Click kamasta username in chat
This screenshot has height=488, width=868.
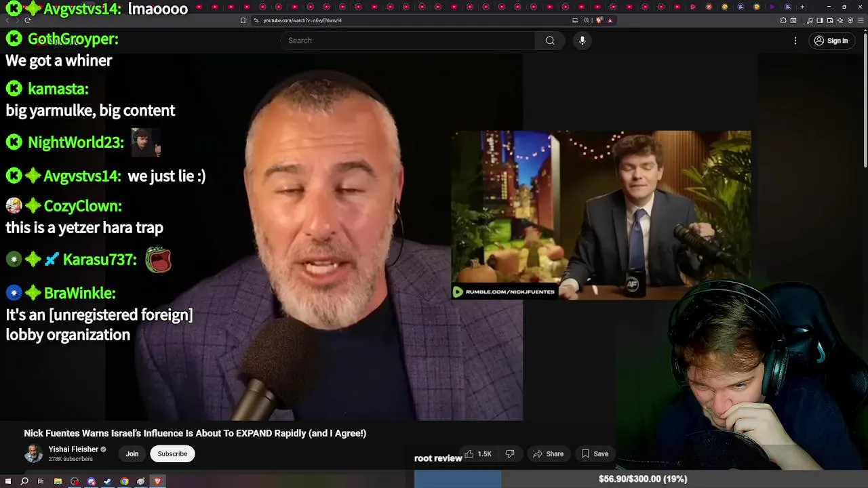pyautogui.click(x=58, y=89)
